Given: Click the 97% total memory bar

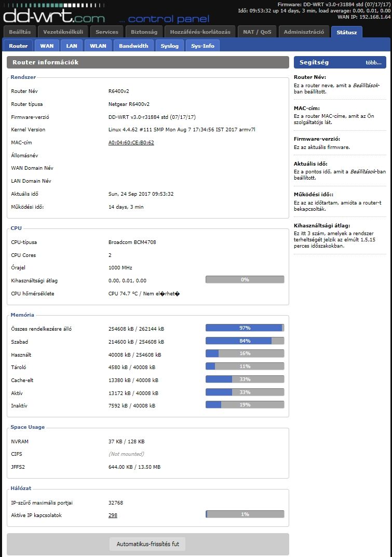Looking at the screenshot, I should point(245,328).
